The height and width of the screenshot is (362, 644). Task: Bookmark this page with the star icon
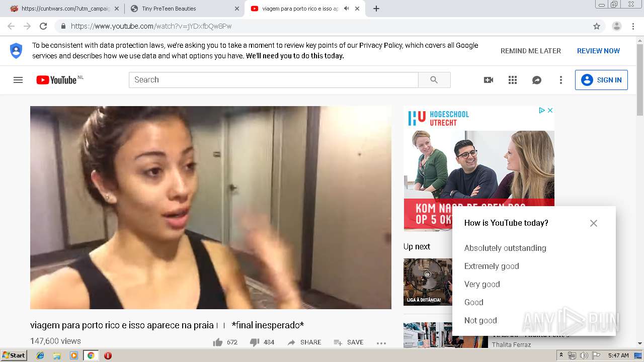click(x=597, y=26)
